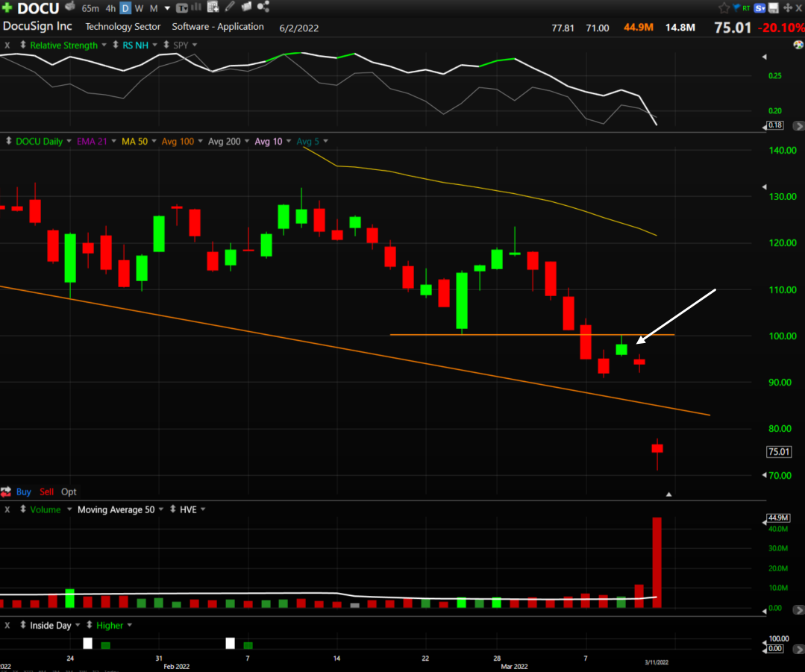The width and height of the screenshot is (805, 672).
Task: Click the Sell button
Action: point(47,492)
